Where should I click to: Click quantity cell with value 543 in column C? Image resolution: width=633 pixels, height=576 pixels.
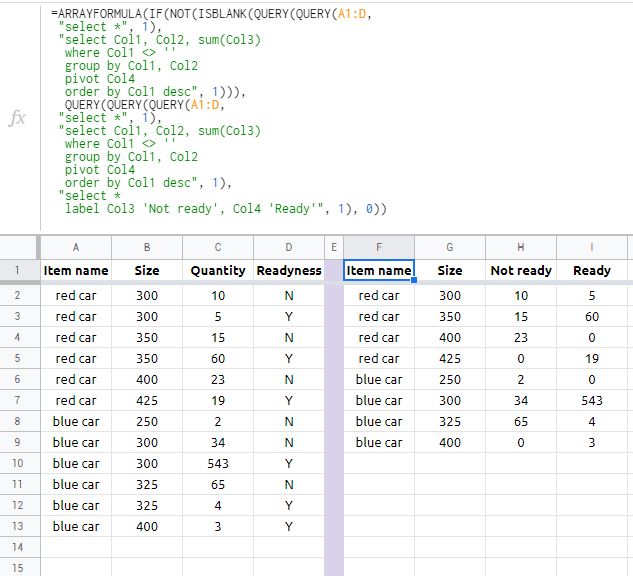click(218, 463)
